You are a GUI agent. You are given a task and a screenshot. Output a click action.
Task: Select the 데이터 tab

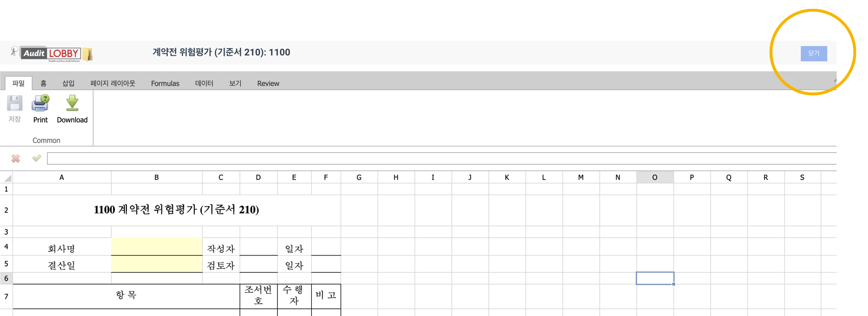(204, 83)
